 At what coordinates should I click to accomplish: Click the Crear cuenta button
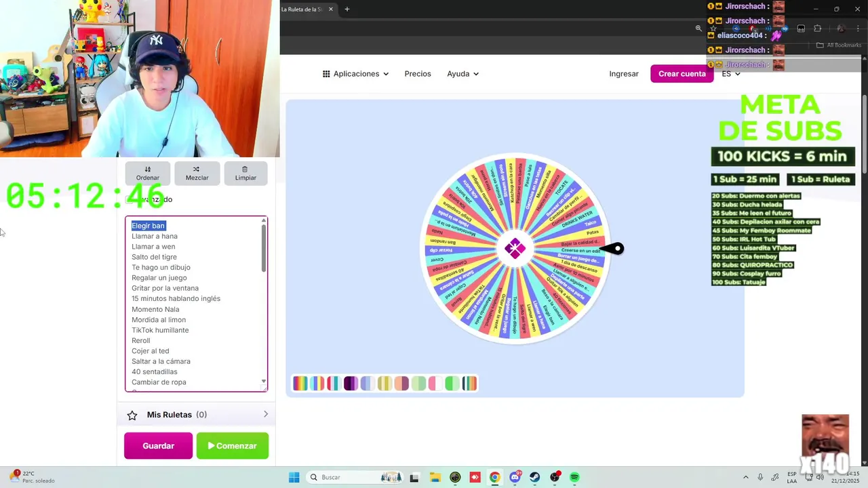682,74
